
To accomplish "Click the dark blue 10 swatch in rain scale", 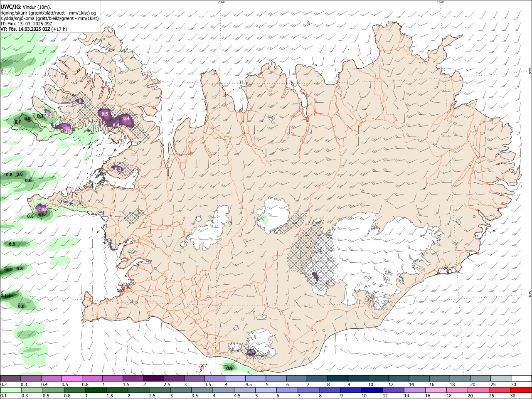I will pyautogui.click(x=372, y=390).
